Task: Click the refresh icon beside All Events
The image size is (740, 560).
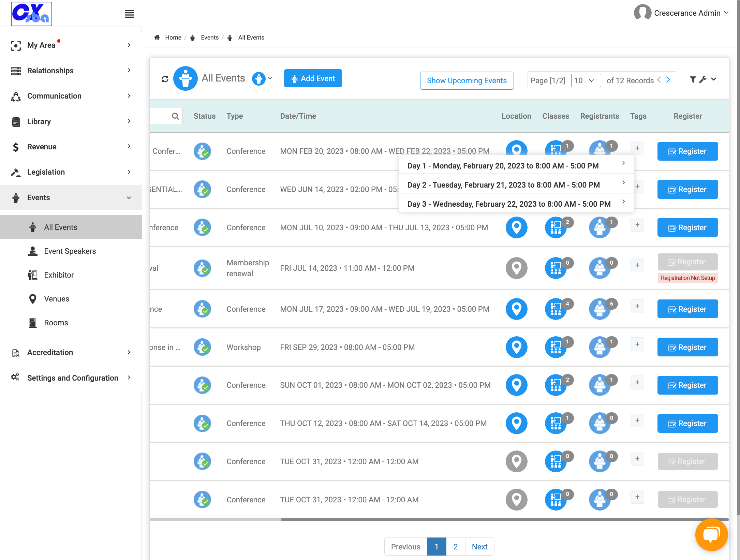Action: point(165,79)
